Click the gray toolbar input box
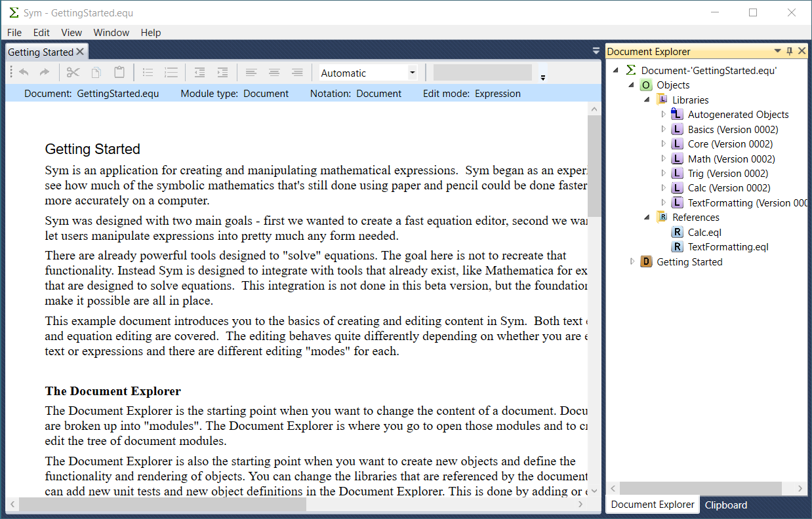 tap(483, 72)
